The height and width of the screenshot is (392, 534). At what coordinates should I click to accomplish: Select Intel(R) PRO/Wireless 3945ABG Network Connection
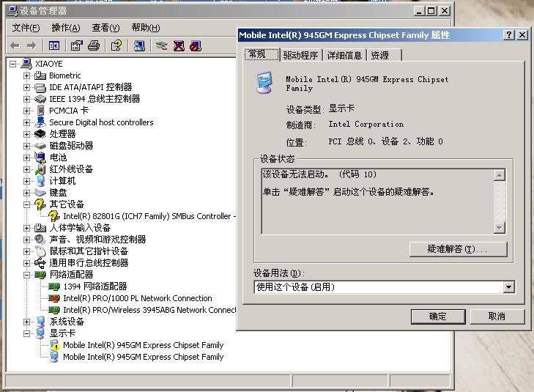149,310
